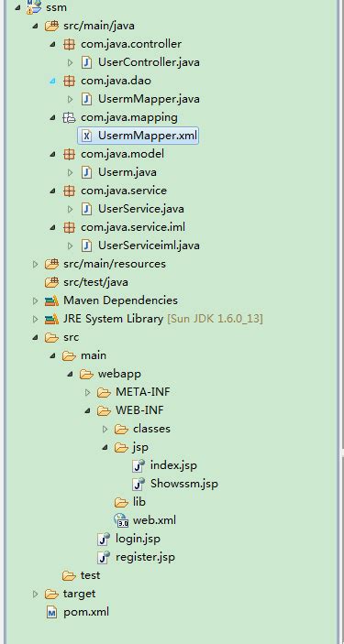Image resolution: width=344 pixels, height=644 pixels.
Task: Click the pom.xml Maven file icon
Action: [51, 612]
